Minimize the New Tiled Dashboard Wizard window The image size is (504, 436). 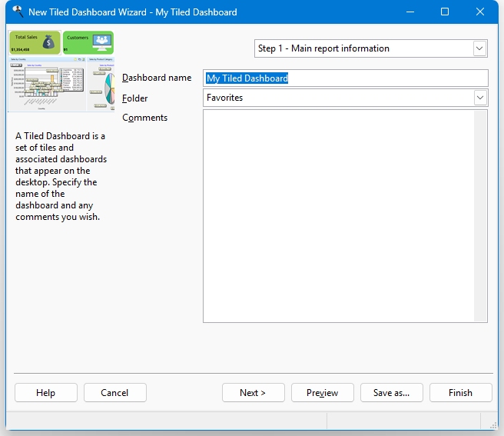409,12
